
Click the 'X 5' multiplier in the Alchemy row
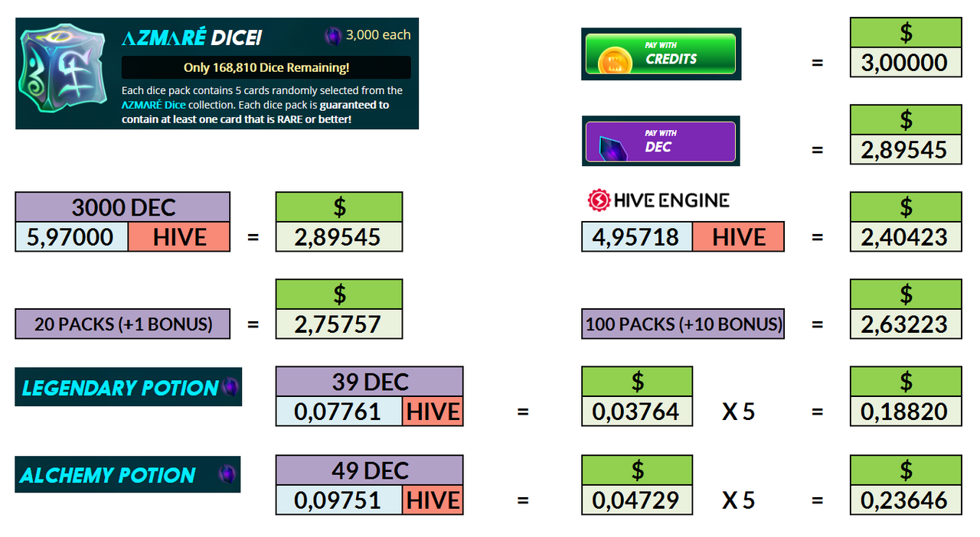(x=739, y=500)
